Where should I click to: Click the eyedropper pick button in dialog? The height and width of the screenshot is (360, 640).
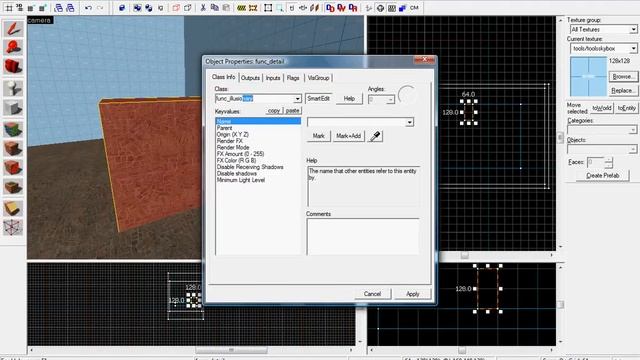tap(375, 136)
